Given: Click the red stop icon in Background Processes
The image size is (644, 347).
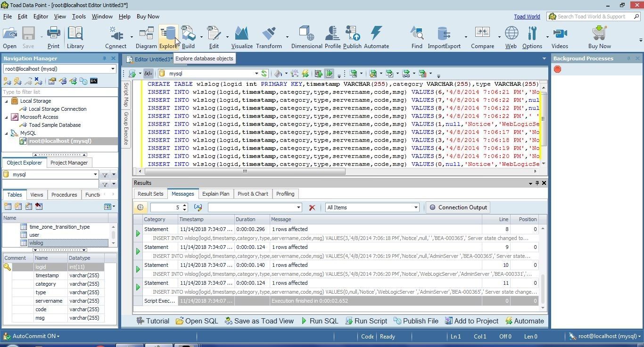Looking at the screenshot, I should click(557, 69).
